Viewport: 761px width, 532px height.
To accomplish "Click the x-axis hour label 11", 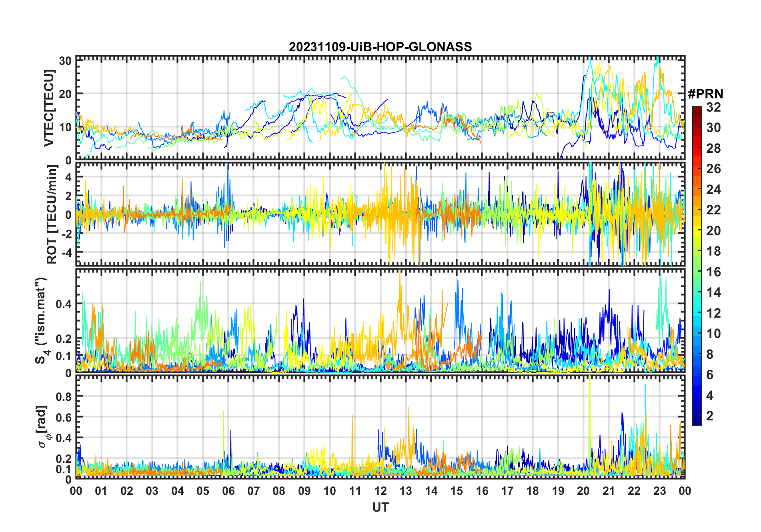I will click(x=355, y=491).
